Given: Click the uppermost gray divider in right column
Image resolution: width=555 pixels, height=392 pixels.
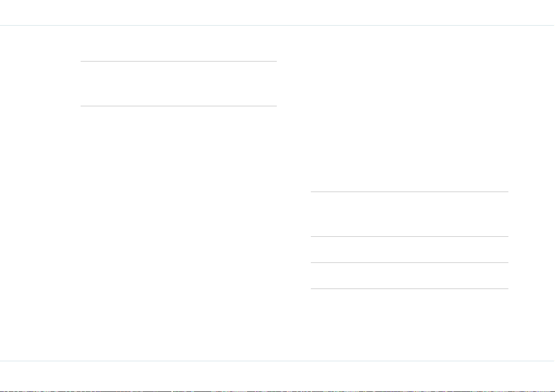Looking at the screenshot, I should [410, 192].
